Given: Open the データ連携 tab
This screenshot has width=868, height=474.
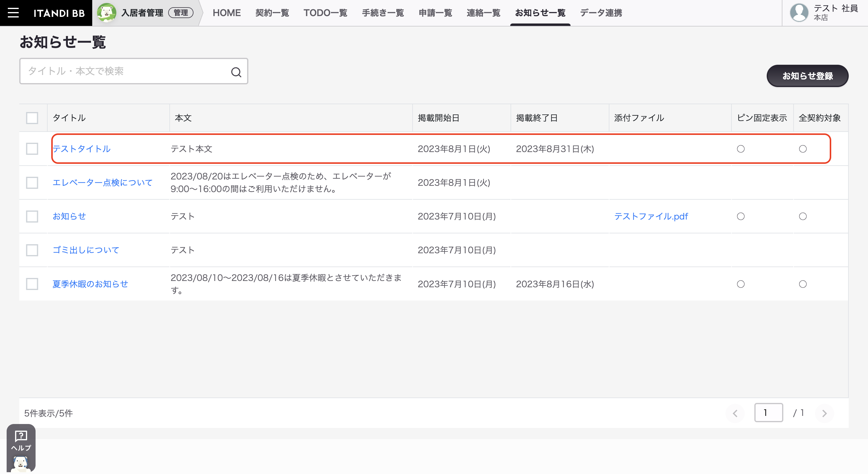Looking at the screenshot, I should coord(601,13).
